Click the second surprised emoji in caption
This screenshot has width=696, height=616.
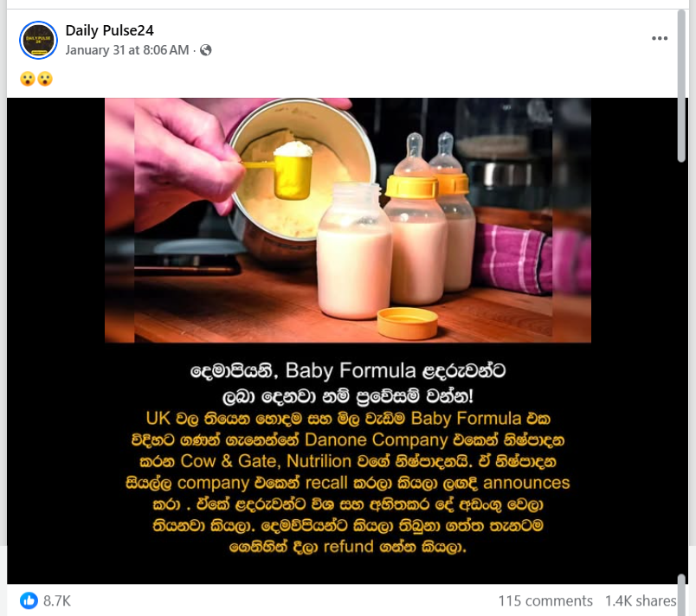(45, 79)
